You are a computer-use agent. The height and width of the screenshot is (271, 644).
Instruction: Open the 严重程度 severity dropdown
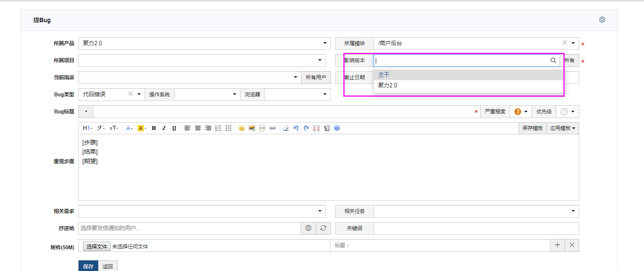point(520,112)
